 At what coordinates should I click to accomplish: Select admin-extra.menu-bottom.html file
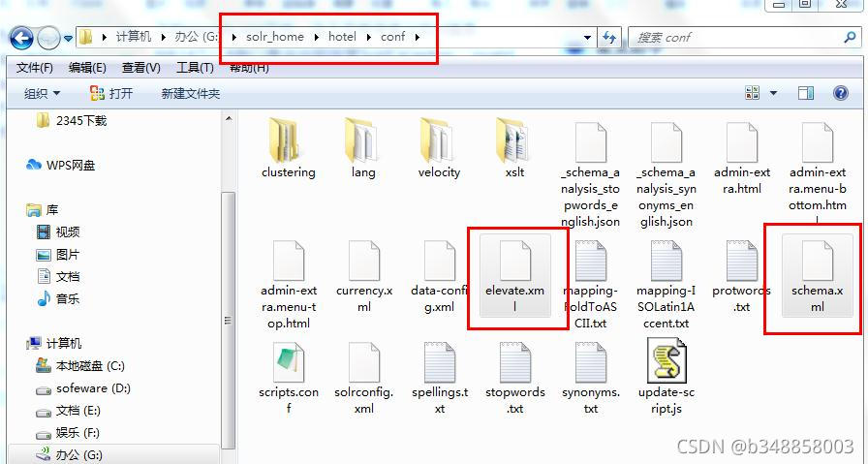coord(817,171)
